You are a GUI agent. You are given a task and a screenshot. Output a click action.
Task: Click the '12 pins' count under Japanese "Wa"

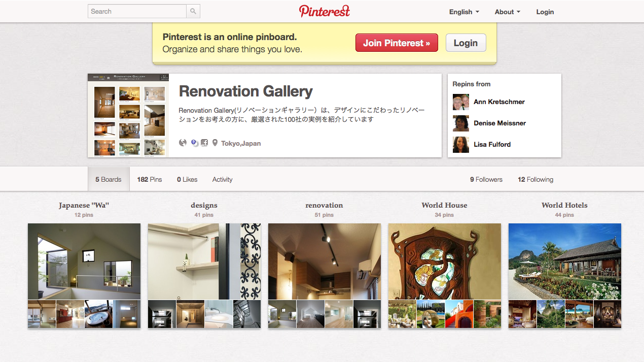[84, 215]
